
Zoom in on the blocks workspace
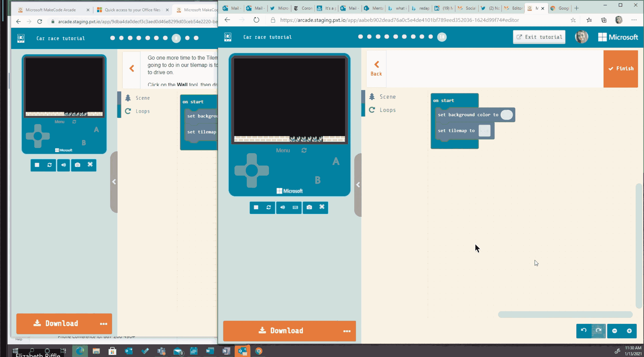click(629, 331)
